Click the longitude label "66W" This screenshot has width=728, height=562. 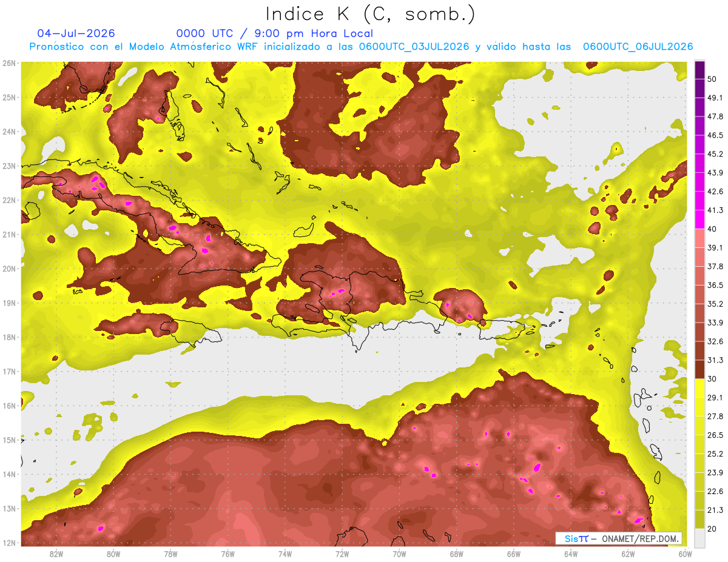click(513, 554)
